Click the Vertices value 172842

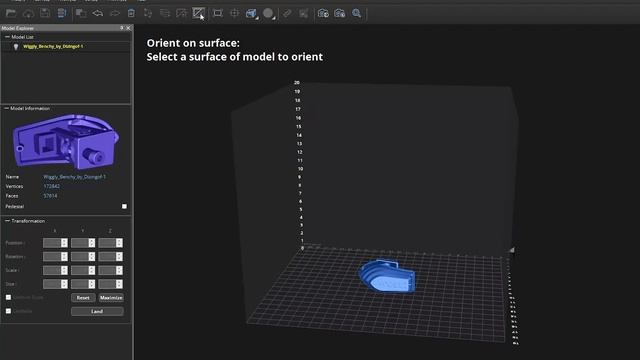coord(51,186)
